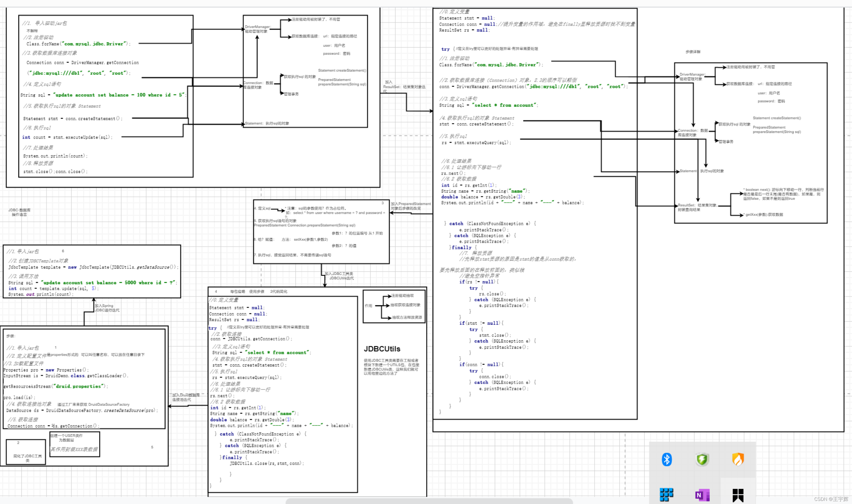
Task: Click the 'JDBC-数据库操作语言' text label
Action: tap(19, 212)
